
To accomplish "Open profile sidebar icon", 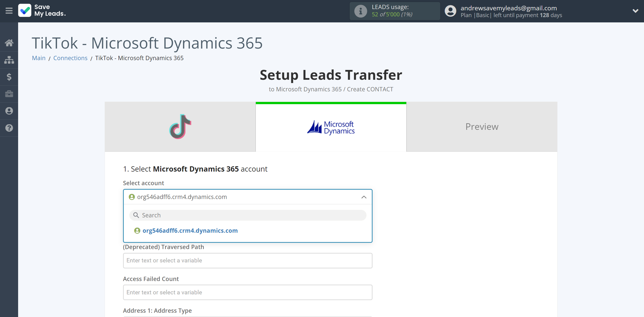I will click(9, 111).
